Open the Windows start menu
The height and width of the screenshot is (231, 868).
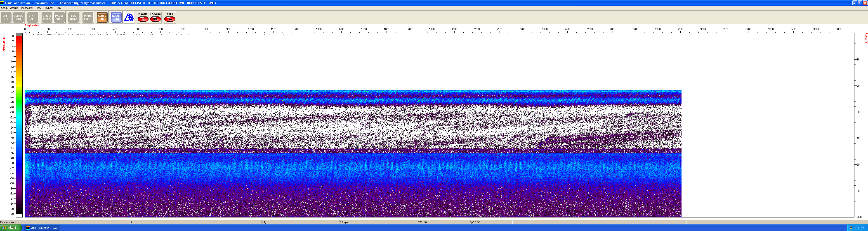click(x=11, y=228)
